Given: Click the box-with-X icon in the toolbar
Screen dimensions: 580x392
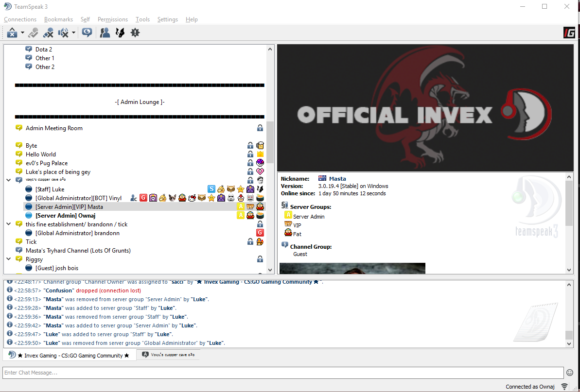Looking at the screenshot, I should click(12, 33).
